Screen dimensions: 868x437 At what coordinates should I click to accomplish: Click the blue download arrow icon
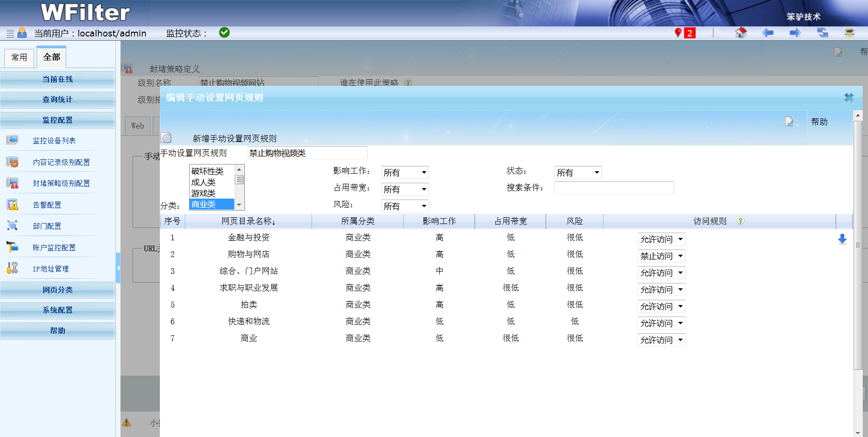[842, 239]
